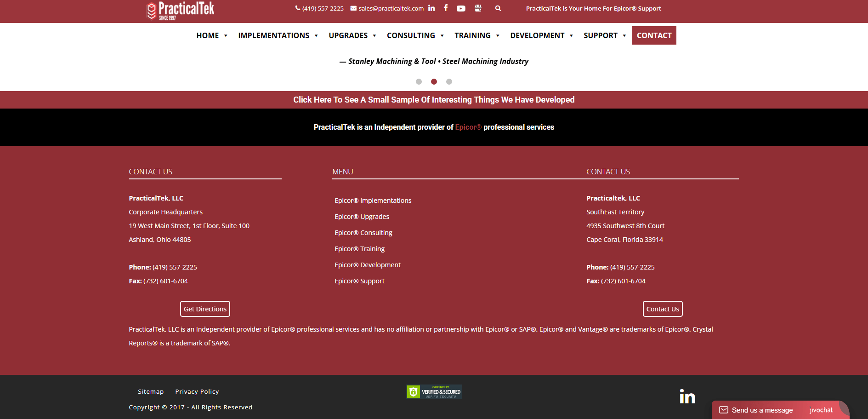Open Epicor® Support footer link
Viewport: 868px width, 419px height.
point(360,281)
